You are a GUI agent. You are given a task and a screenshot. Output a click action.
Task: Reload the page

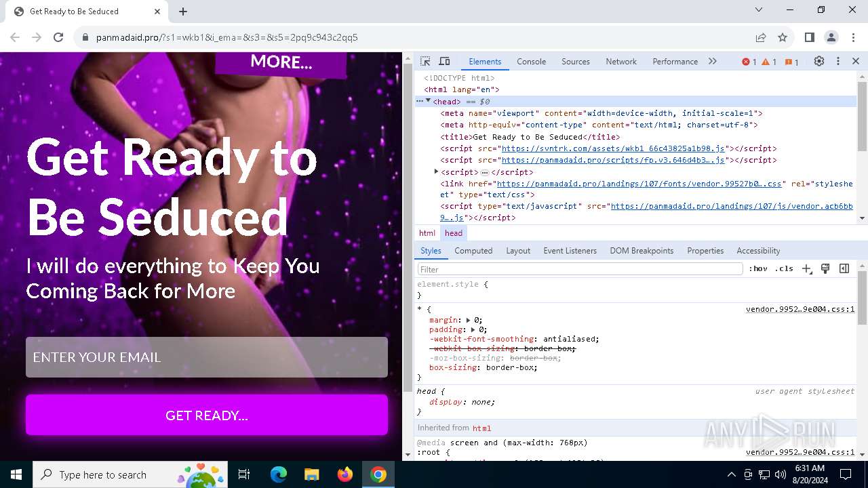(x=58, y=37)
